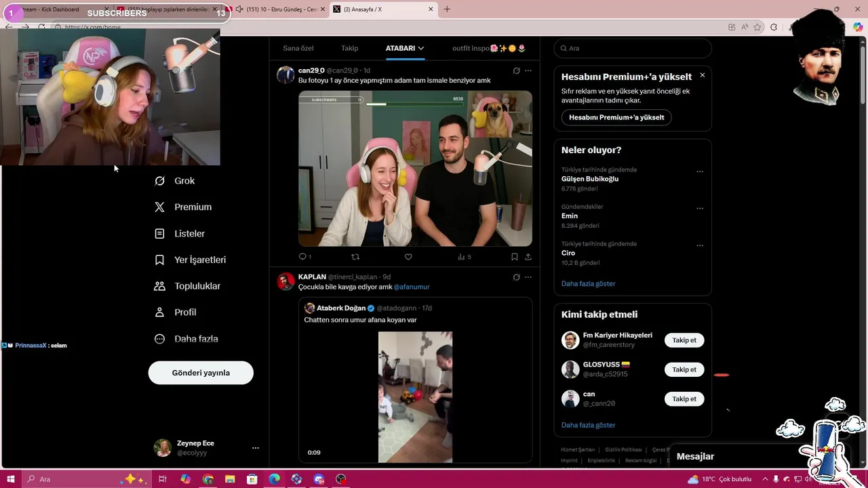Open Task View on the taskbar
Screen dimensions: 868x488
coord(163,479)
